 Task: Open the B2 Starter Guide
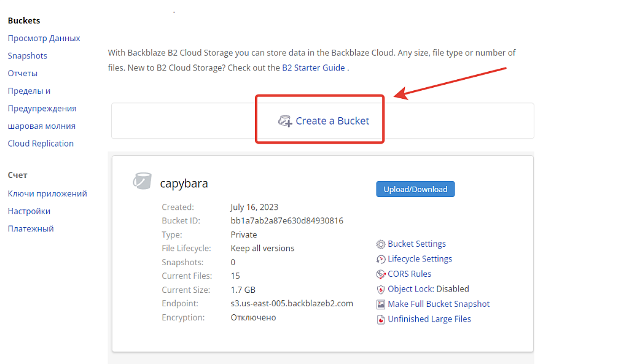(314, 68)
